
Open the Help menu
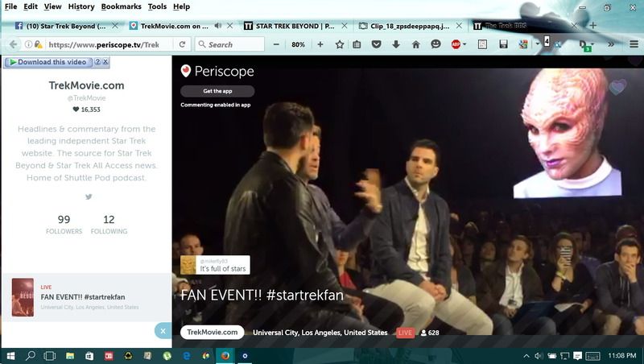(x=181, y=6)
